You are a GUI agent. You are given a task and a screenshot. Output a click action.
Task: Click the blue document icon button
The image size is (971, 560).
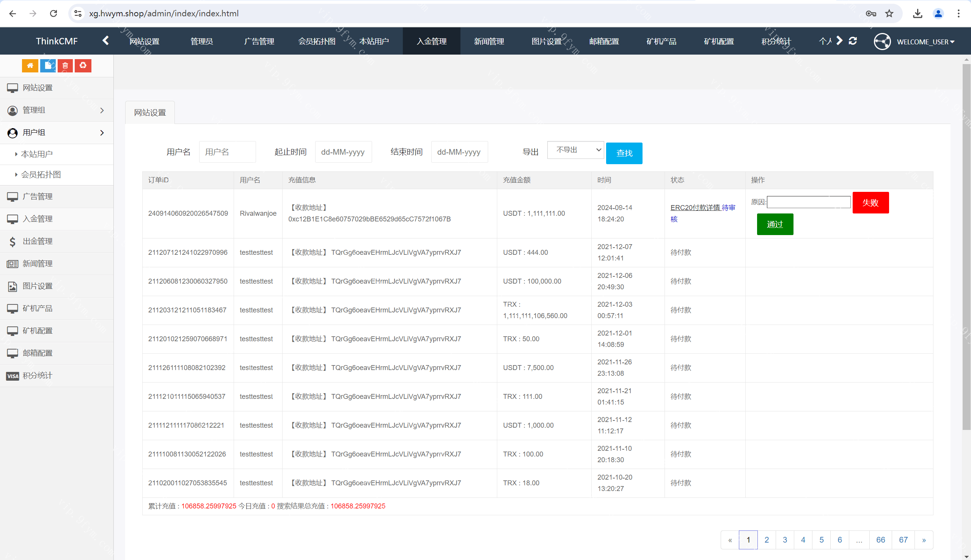48,66
